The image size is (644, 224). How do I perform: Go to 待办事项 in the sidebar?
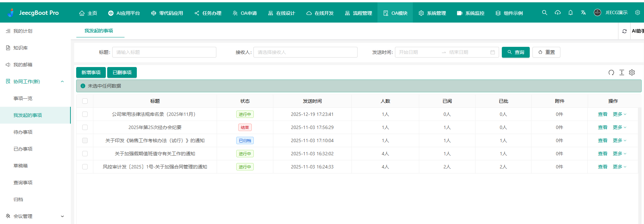pos(23,132)
